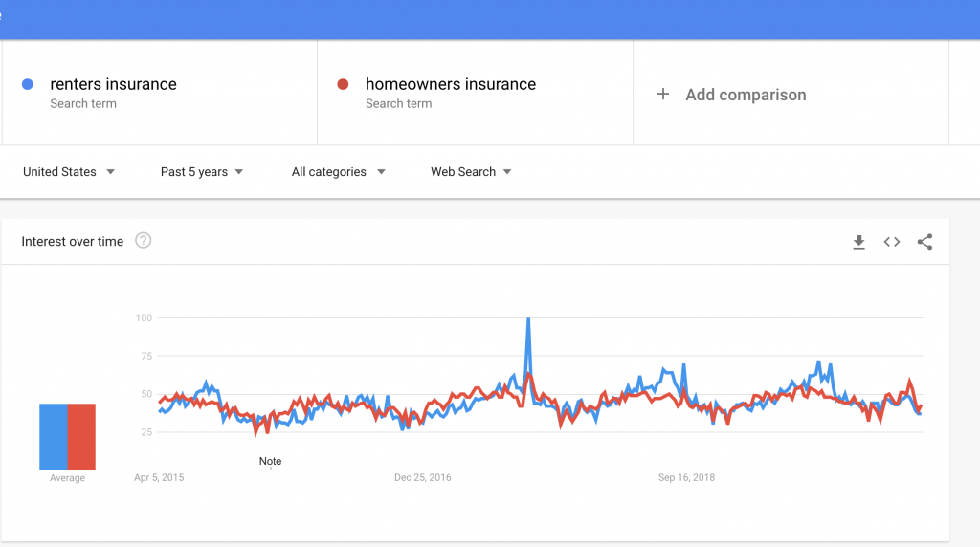
Task: Share the Interest over time chart
Action: (925, 242)
